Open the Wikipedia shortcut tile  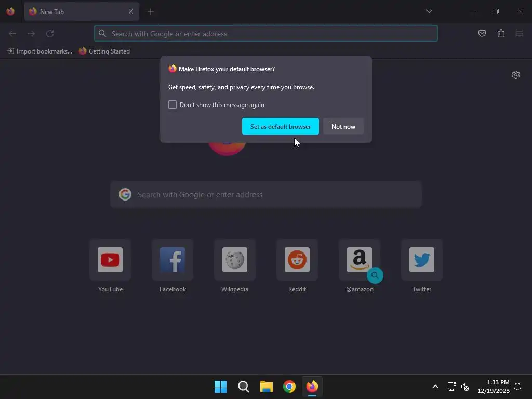(x=235, y=260)
